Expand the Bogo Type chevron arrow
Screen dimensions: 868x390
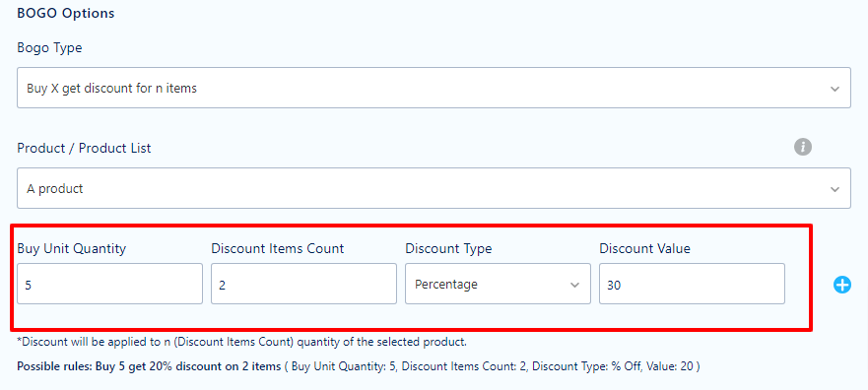(x=835, y=89)
